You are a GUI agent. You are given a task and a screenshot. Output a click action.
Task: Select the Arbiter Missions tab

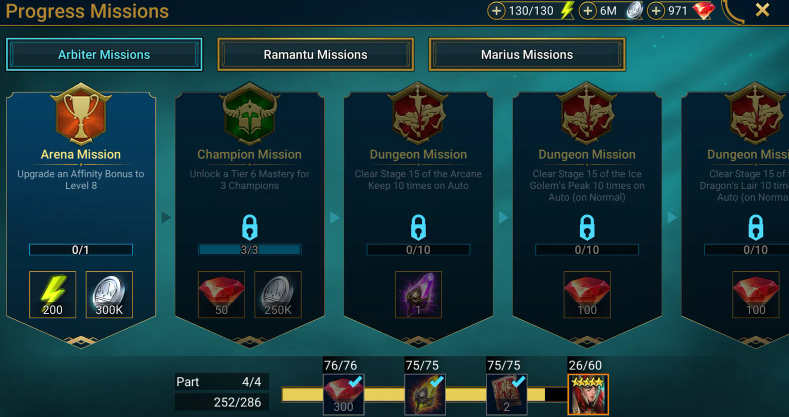[104, 54]
